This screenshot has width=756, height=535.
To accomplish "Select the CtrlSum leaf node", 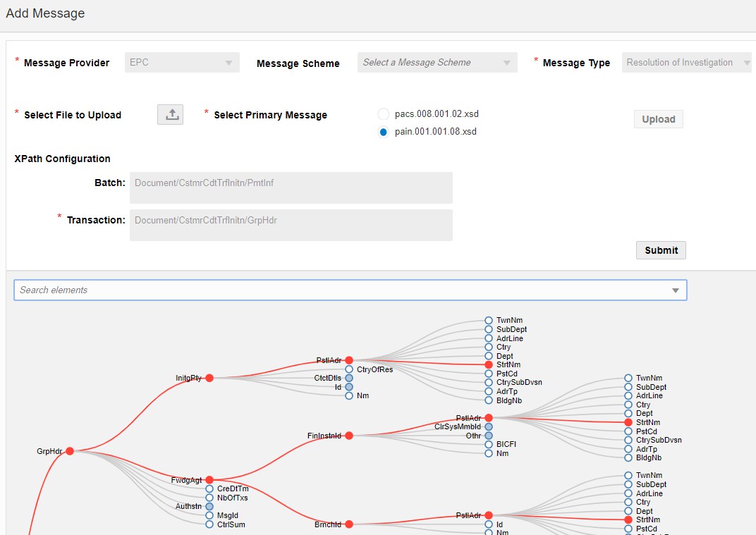I will (x=209, y=524).
